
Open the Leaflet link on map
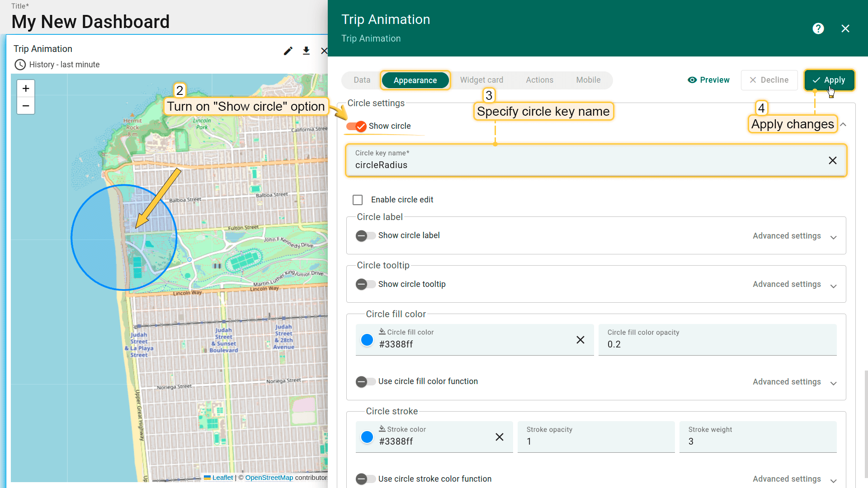tap(222, 478)
